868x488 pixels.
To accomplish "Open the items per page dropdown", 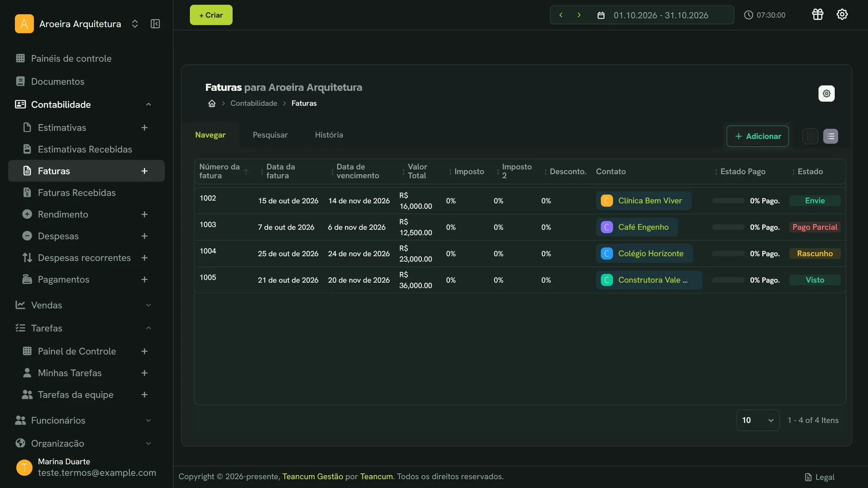I will (x=758, y=420).
